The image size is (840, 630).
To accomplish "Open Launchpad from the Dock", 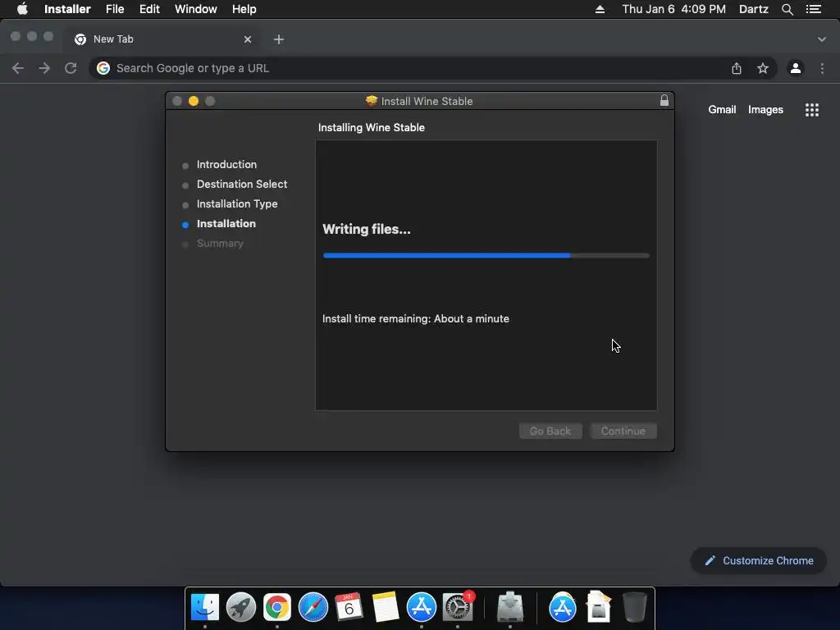I will [x=240, y=608].
